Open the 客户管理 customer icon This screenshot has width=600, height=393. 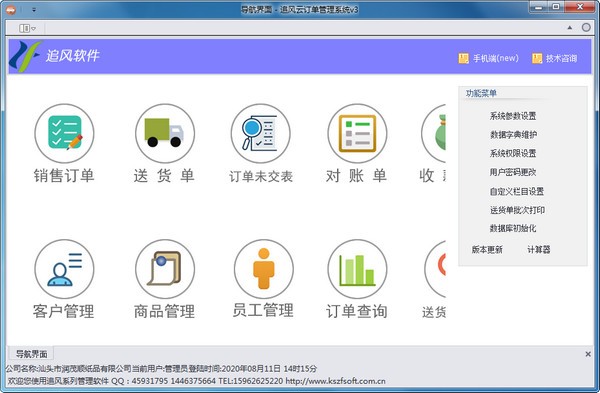point(64,269)
